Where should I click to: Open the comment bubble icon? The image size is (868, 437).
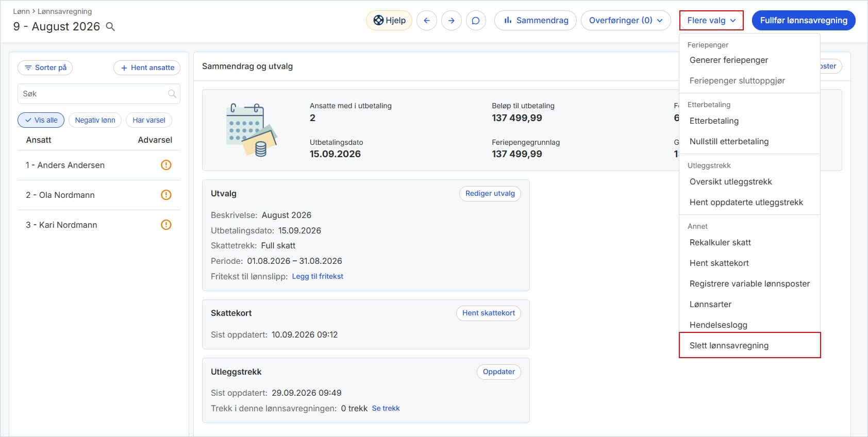click(476, 21)
